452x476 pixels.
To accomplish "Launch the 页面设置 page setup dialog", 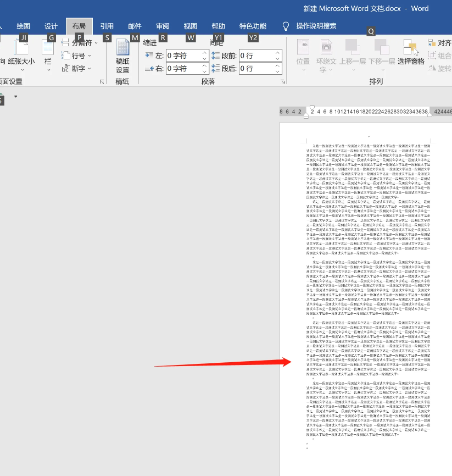I will 102,82.
